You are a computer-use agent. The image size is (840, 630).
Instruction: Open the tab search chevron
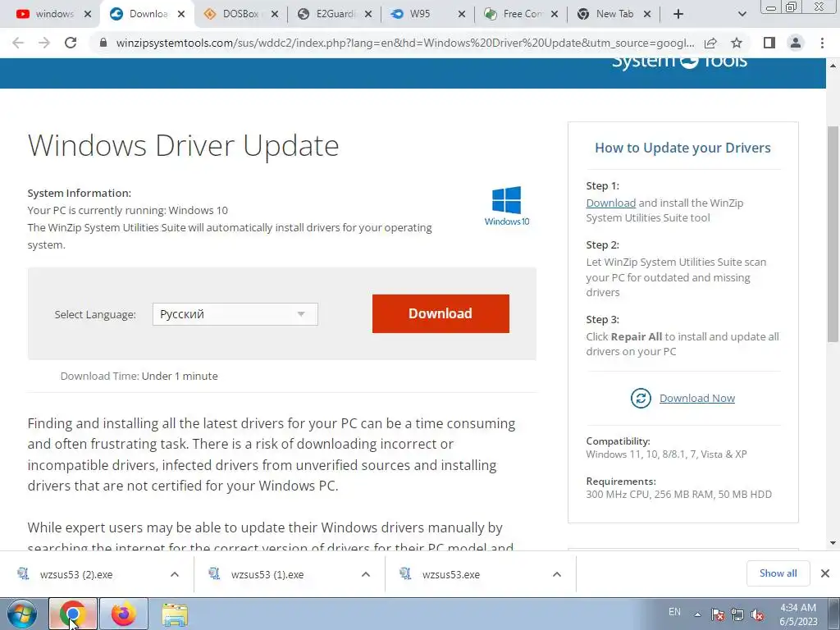pos(742,15)
